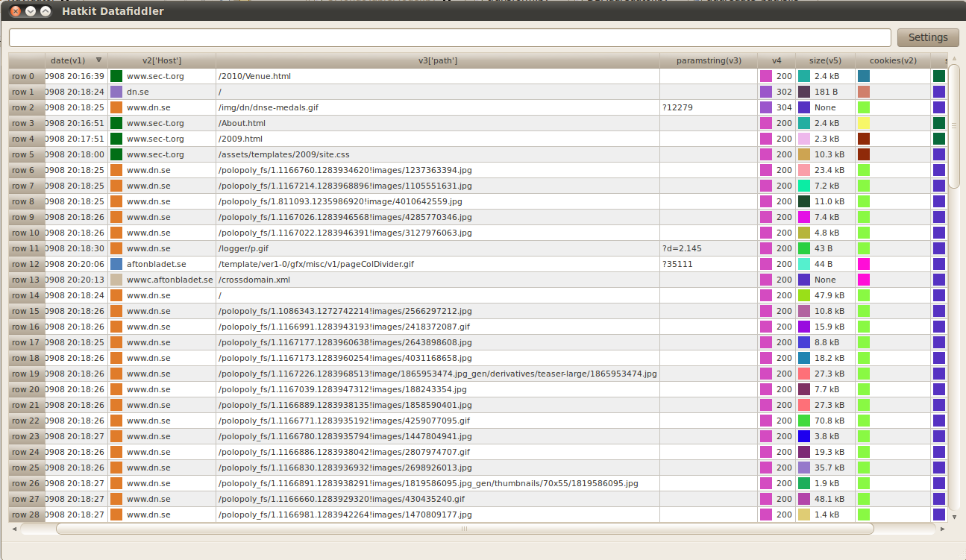Select the 0908 20:20:13 date cell
Image resolution: width=966 pixels, height=560 pixels.
click(77, 280)
